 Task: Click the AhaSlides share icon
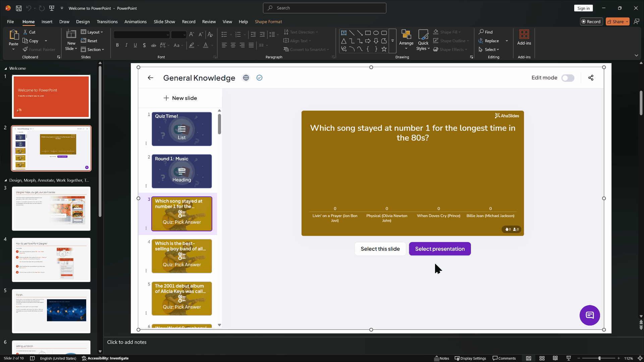591,78
